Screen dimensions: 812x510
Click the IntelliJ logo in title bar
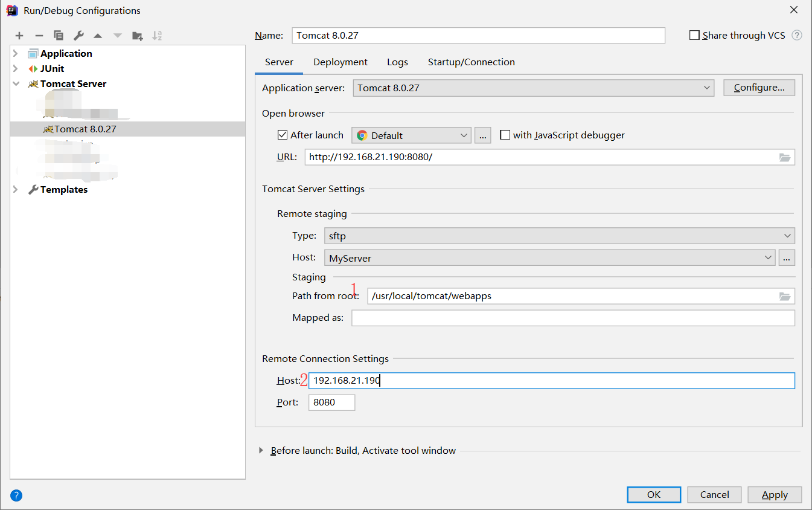pos(12,10)
